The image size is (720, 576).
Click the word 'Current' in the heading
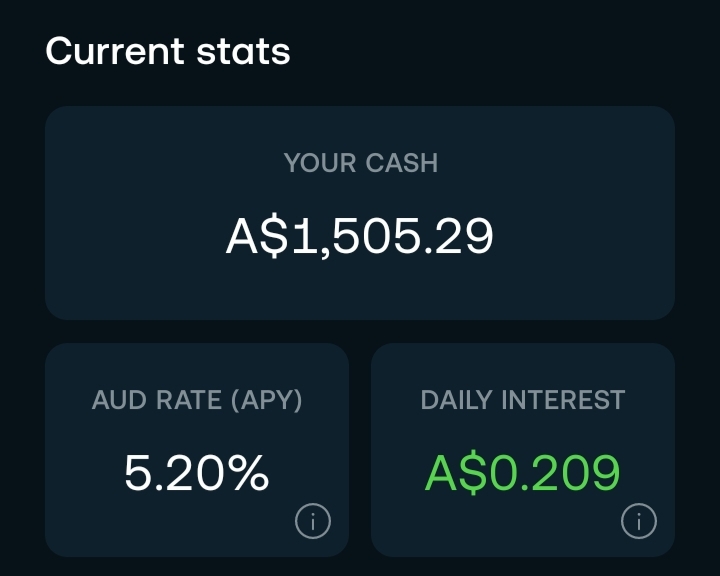click(115, 51)
